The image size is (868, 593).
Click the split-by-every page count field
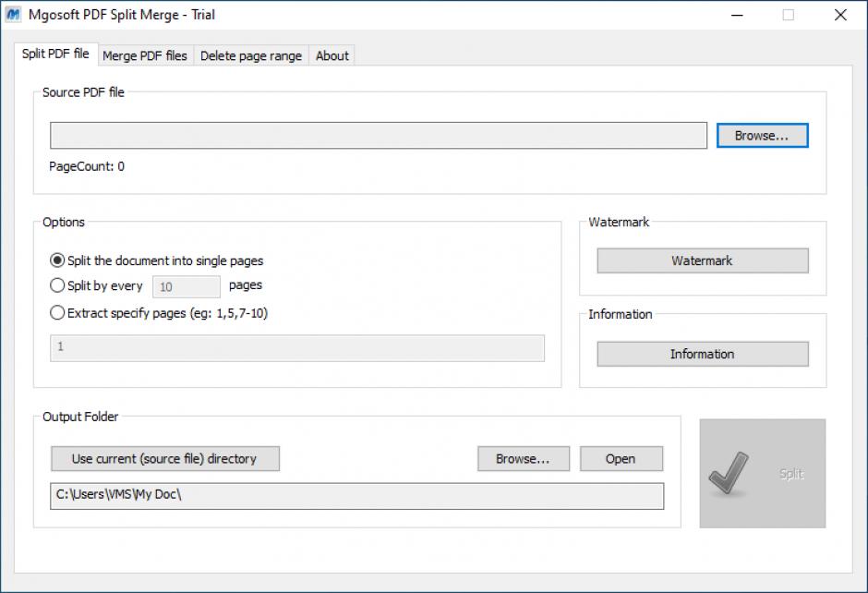187,286
